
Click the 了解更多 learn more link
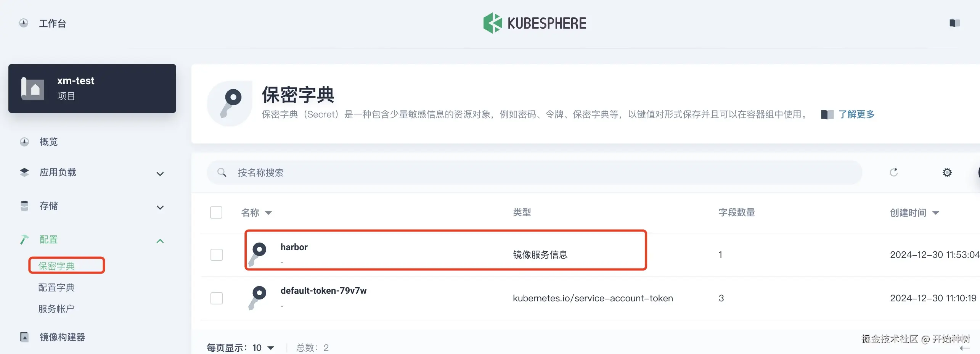(856, 114)
